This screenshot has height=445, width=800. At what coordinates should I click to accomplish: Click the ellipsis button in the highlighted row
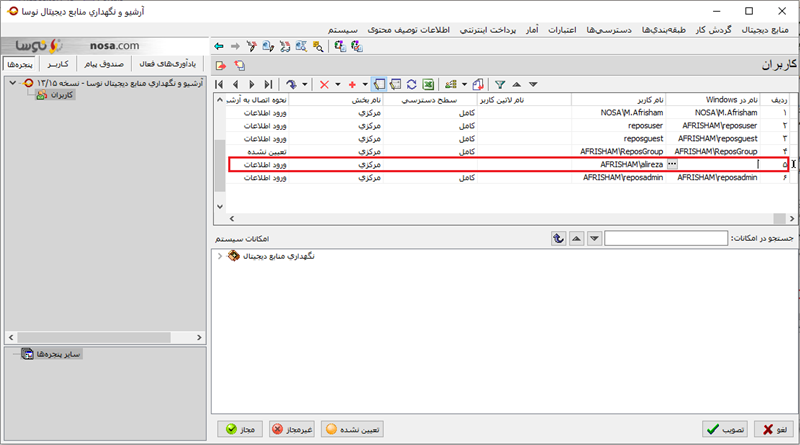point(672,163)
